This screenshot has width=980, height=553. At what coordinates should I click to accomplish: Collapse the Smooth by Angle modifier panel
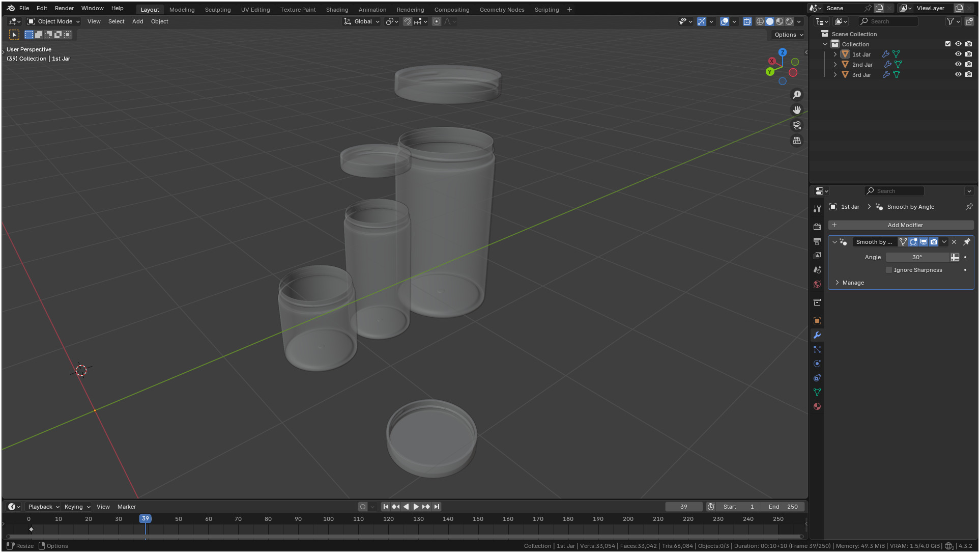point(834,242)
